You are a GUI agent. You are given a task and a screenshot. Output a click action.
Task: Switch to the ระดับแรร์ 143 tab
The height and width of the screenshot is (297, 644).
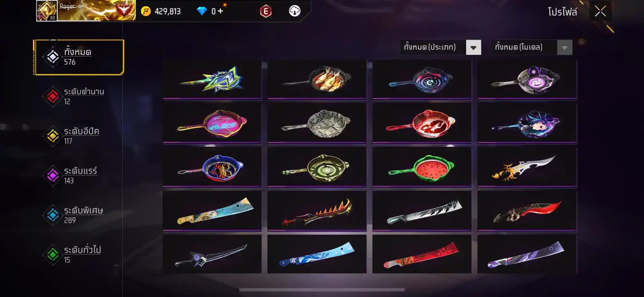click(79, 175)
